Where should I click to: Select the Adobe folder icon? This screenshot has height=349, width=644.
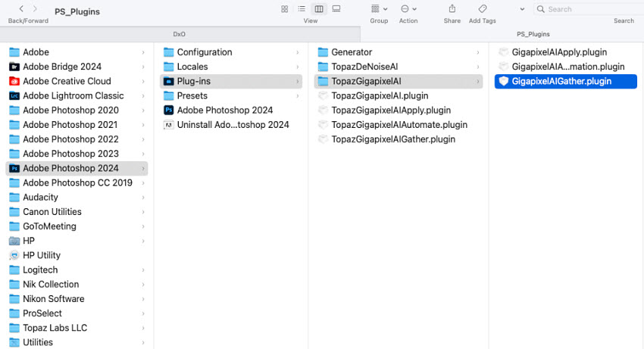[x=14, y=52]
